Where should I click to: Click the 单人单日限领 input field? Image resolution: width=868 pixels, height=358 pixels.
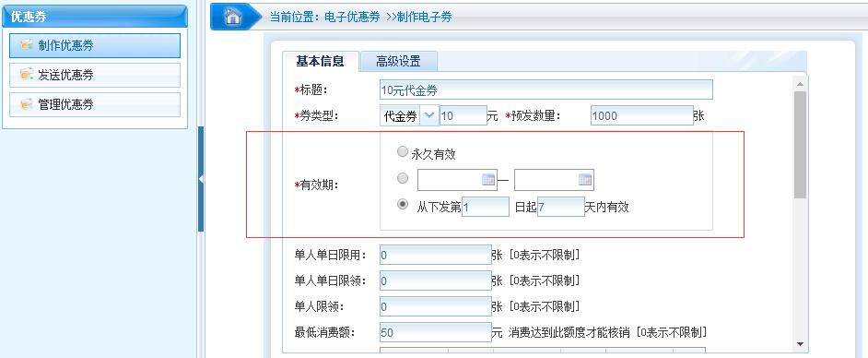436,280
